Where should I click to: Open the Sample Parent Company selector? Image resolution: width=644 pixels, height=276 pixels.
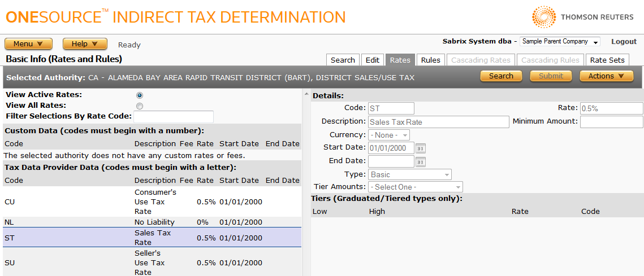tap(560, 42)
